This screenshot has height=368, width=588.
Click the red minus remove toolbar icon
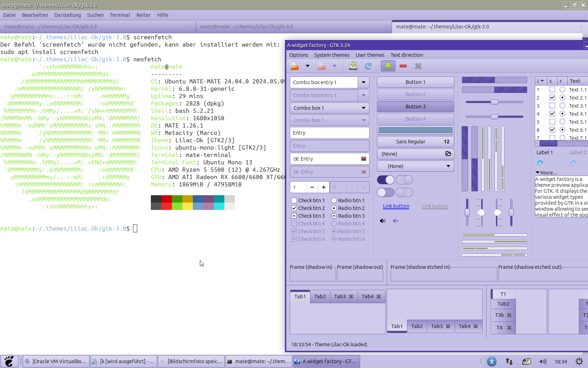point(403,66)
